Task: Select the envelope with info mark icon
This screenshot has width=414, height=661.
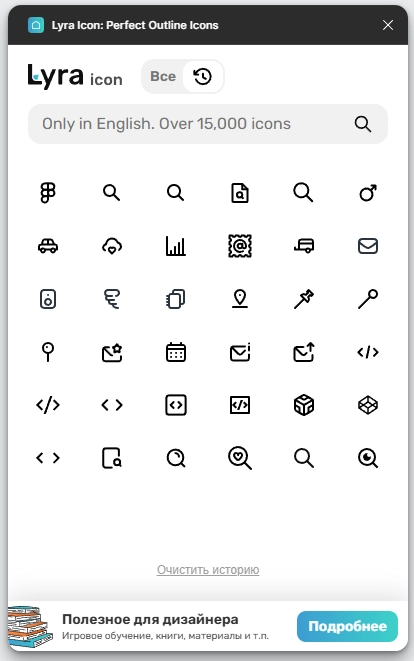Action: pos(240,352)
